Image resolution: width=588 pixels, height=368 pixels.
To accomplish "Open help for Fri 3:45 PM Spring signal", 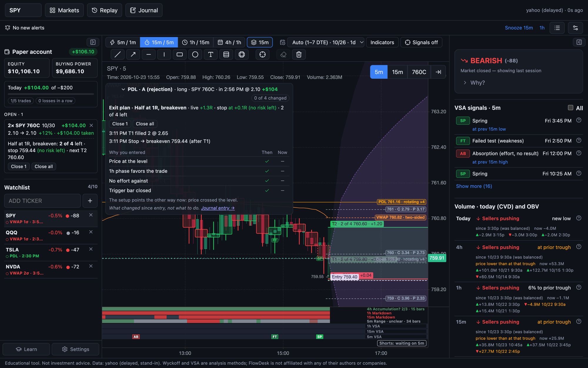I will pyautogui.click(x=579, y=120).
